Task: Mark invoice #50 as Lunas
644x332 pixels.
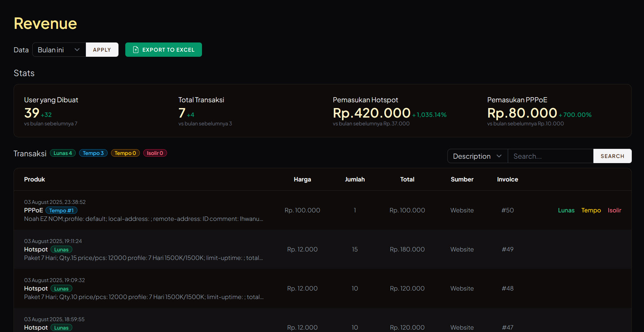Action: click(x=566, y=210)
